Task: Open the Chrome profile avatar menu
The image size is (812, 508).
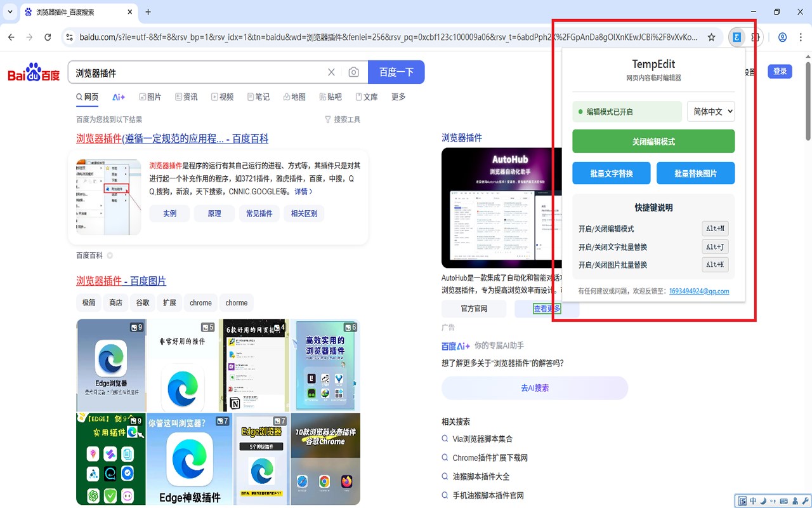Action: click(782, 37)
